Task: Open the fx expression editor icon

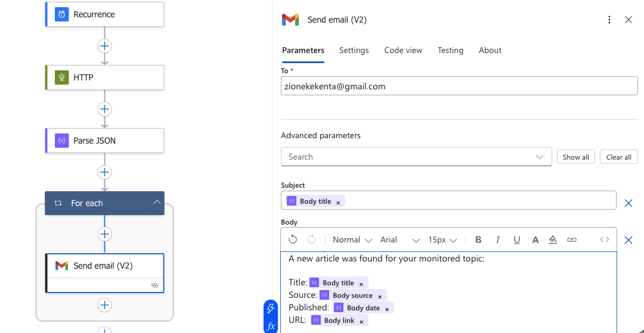Action: tap(271, 325)
